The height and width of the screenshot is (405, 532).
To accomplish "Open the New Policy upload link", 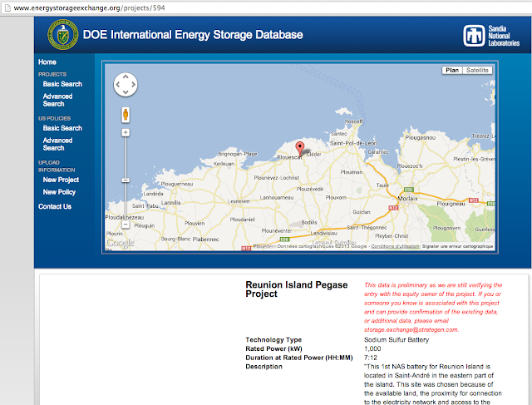I will [x=59, y=192].
